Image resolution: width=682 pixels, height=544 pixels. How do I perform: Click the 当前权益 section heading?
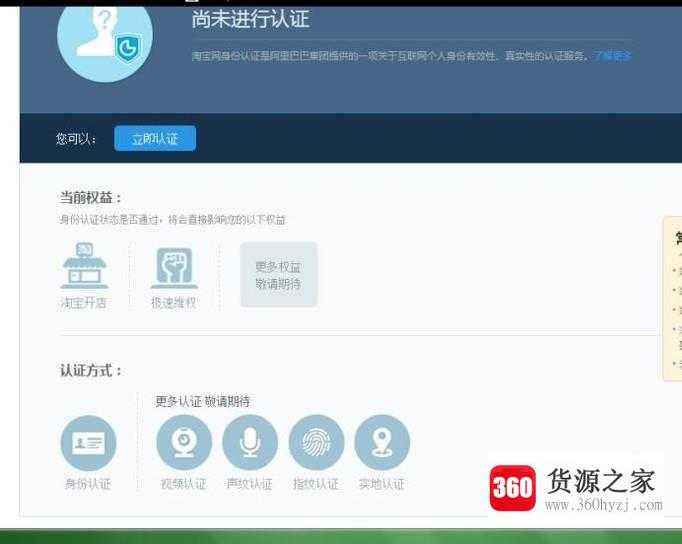point(90,198)
